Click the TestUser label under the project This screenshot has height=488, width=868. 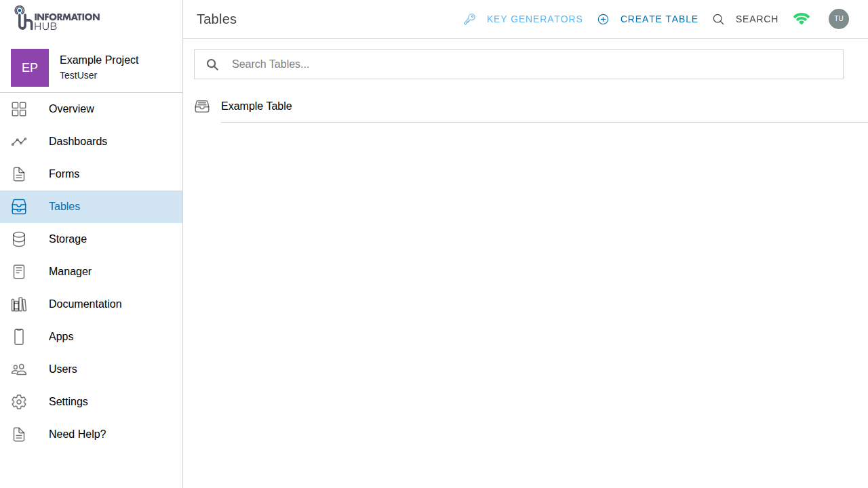[78, 75]
